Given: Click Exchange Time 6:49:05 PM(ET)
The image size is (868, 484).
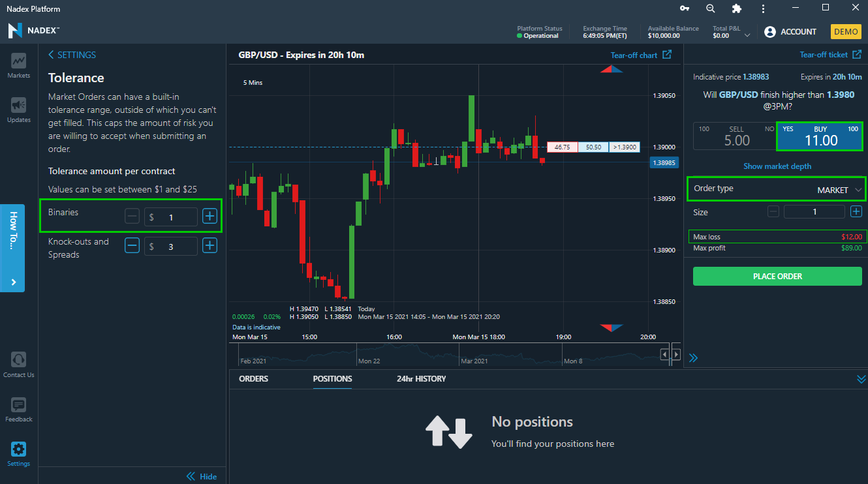Looking at the screenshot, I should pos(605,32).
